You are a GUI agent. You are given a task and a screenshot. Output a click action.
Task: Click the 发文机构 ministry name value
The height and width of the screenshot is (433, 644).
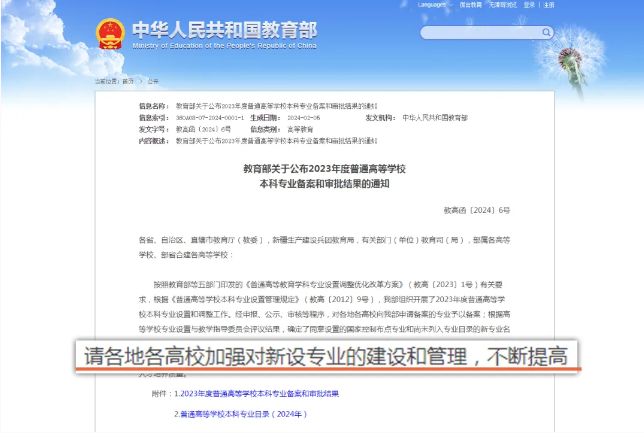click(x=434, y=117)
